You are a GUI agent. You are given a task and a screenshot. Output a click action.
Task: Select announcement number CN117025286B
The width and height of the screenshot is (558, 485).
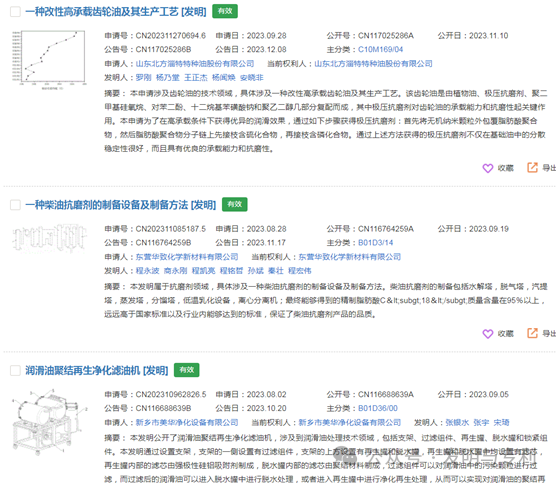point(163,49)
